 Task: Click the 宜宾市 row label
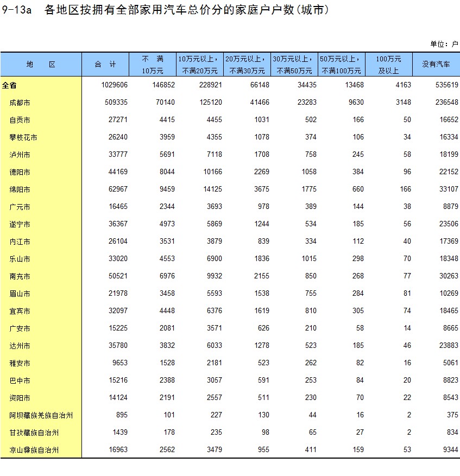coord(20,311)
